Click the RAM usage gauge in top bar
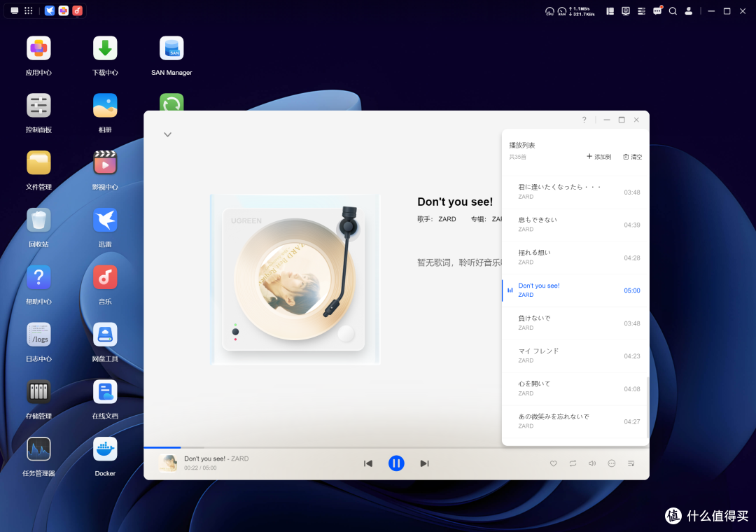Screen dimensions: 756x532 coord(562,11)
